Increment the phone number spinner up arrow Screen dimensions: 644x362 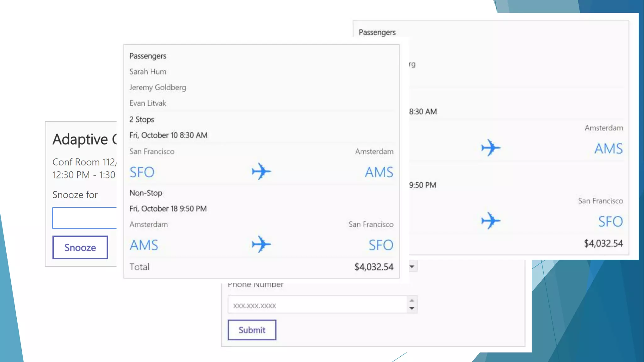(412, 301)
